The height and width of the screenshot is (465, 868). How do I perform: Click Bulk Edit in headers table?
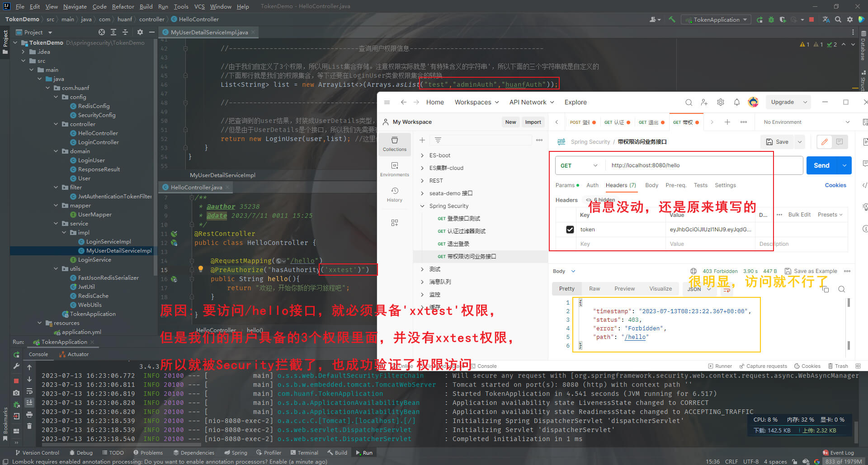click(799, 215)
